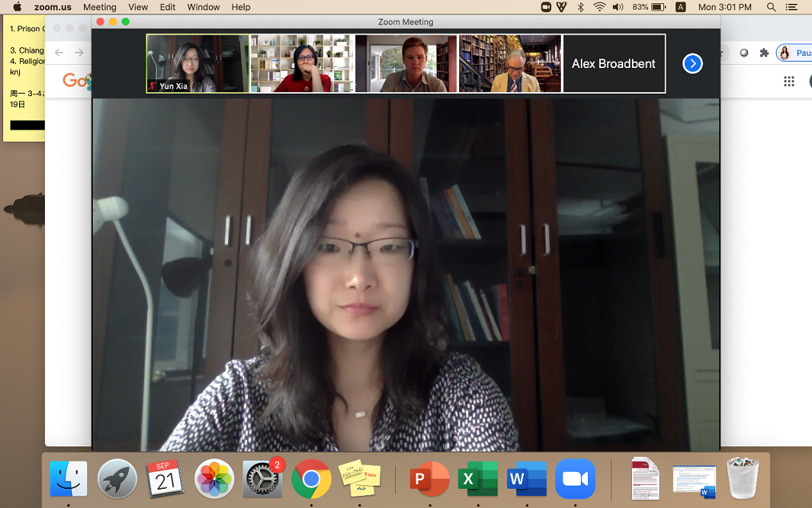Open the Wi-Fi status menu
Image resolution: width=812 pixels, height=508 pixels.
click(x=599, y=7)
